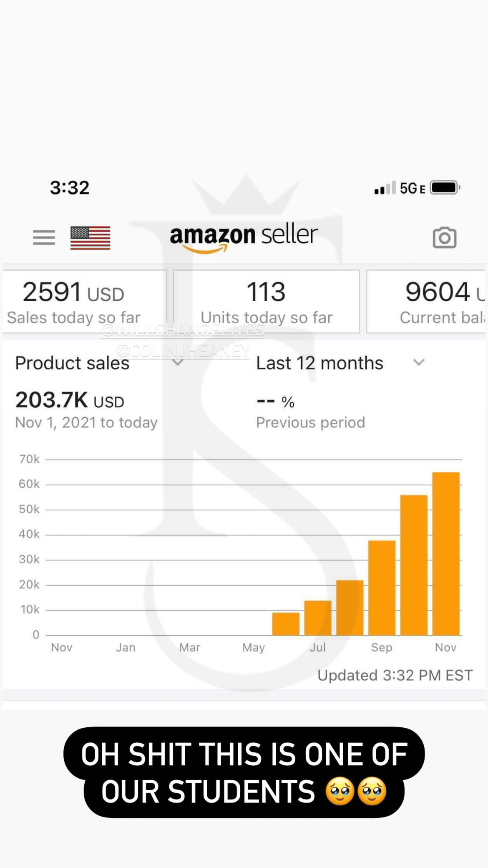Image resolution: width=488 pixels, height=868 pixels.
Task: Tap the 203.7K USD total sales figure
Action: [x=70, y=400]
